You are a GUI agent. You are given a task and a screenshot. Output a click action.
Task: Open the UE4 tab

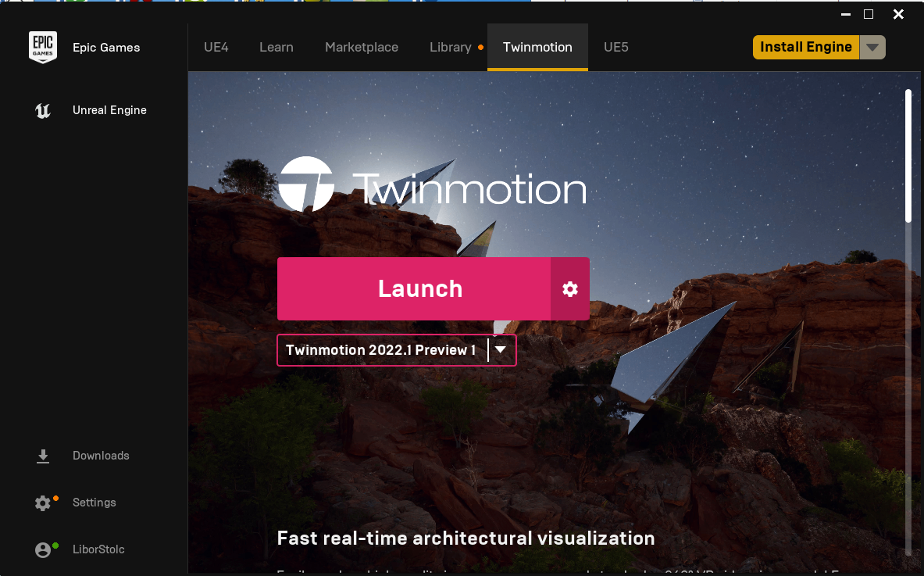(x=216, y=47)
